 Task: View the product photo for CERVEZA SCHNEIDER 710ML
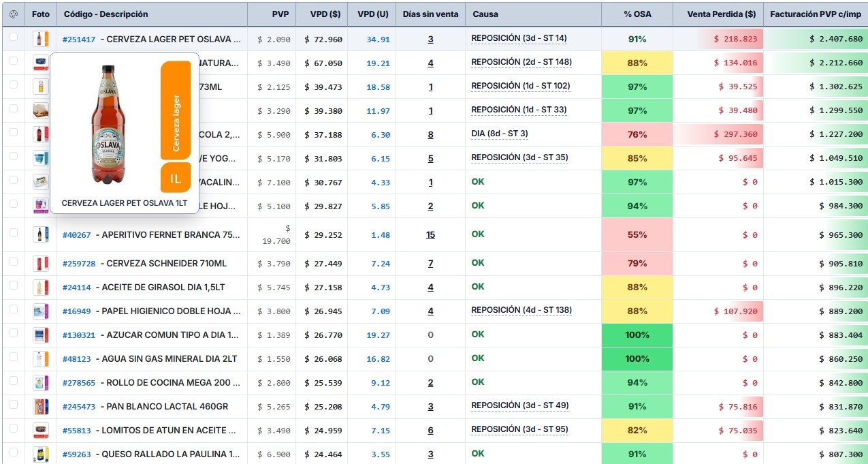click(x=41, y=263)
